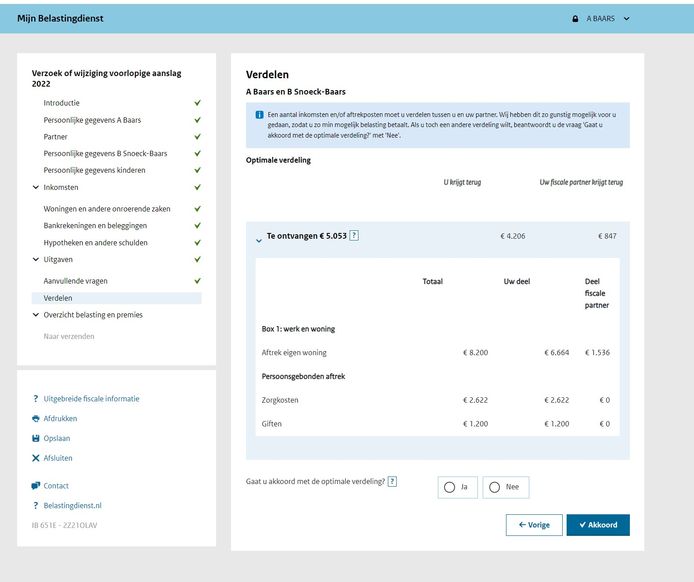Viewport: 694px width, 582px height.
Task: Click question mark icon beside Uitgebreide fiscale informatie
Action: pos(36,399)
